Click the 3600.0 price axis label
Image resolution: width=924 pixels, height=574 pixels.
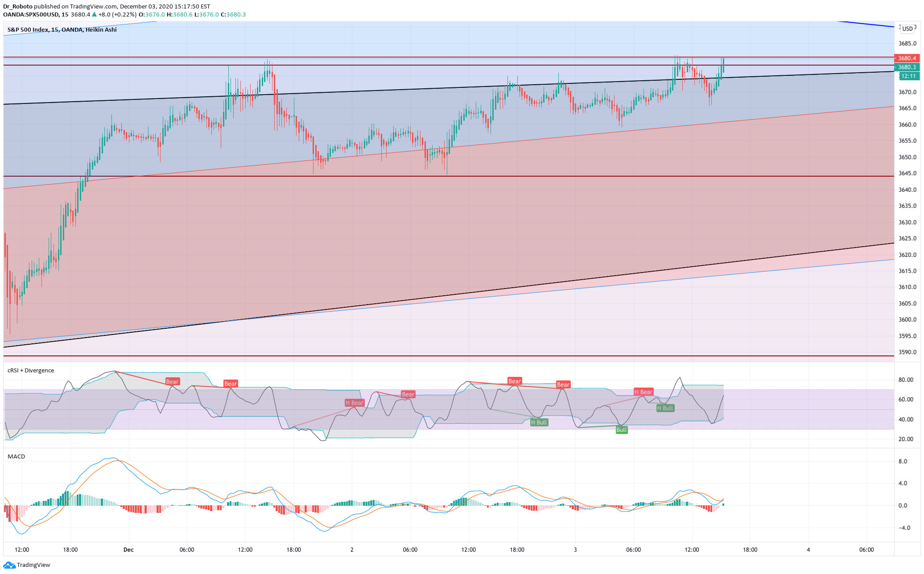[907, 320]
